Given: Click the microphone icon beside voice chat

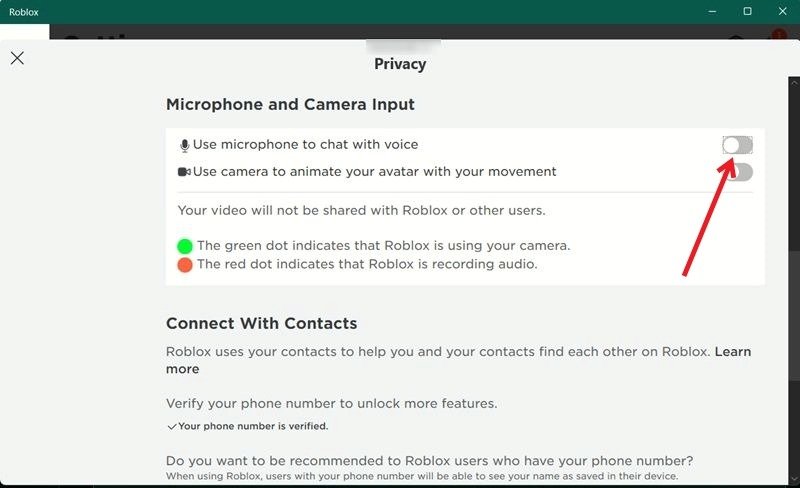Looking at the screenshot, I should [184, 145].
